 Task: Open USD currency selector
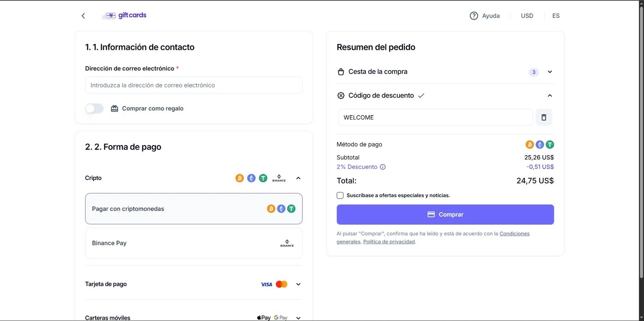[527, 16]
